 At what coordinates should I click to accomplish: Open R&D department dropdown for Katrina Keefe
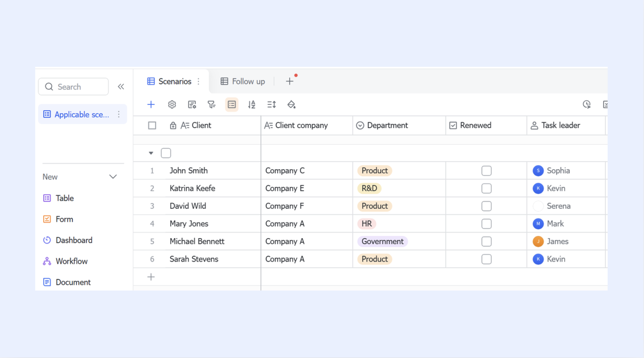pyautogui.click(x=369, y=188)
